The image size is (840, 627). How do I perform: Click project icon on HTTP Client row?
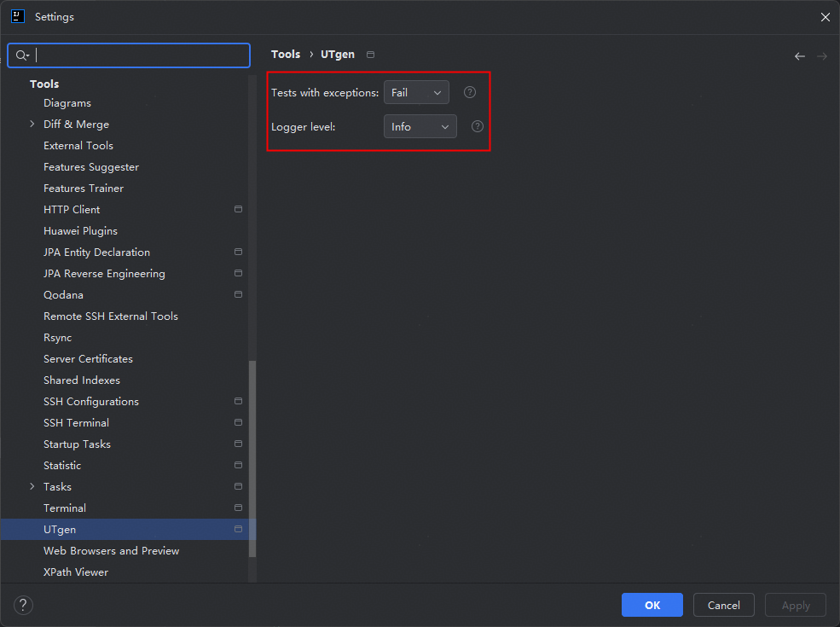(x=239, y=209)
